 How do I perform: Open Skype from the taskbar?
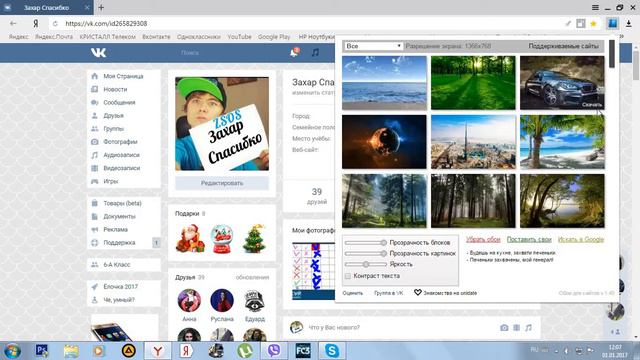tap(332, 351)
